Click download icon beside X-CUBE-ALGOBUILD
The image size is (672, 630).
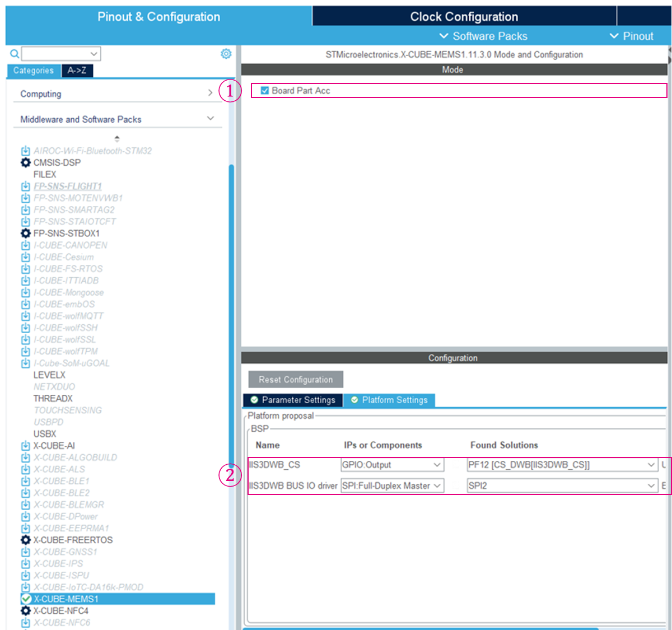(25, 458)
